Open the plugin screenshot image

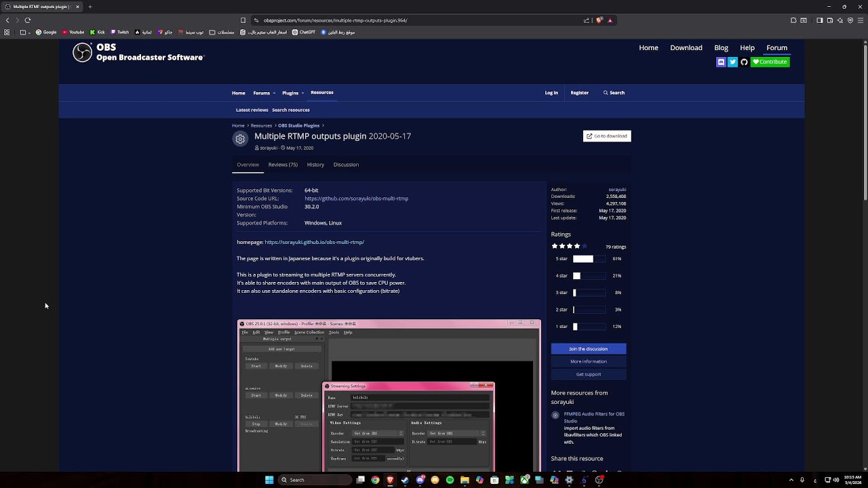point(389,395)
